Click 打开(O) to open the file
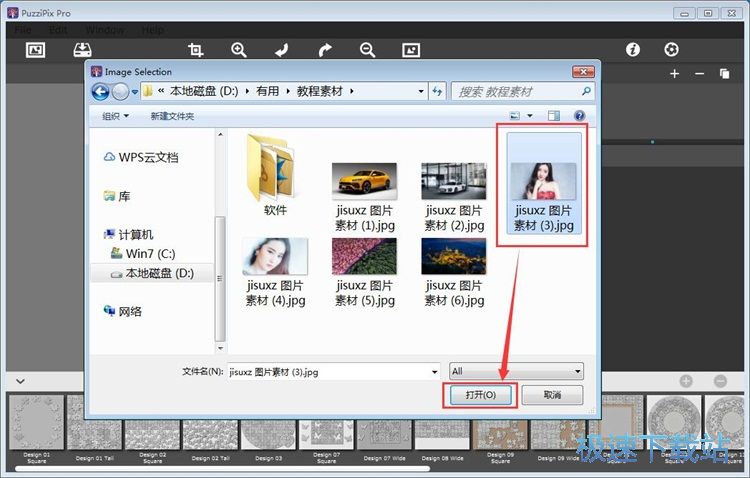Image resolution: width=750 pixels, height=478 pixels. [480, 395]
